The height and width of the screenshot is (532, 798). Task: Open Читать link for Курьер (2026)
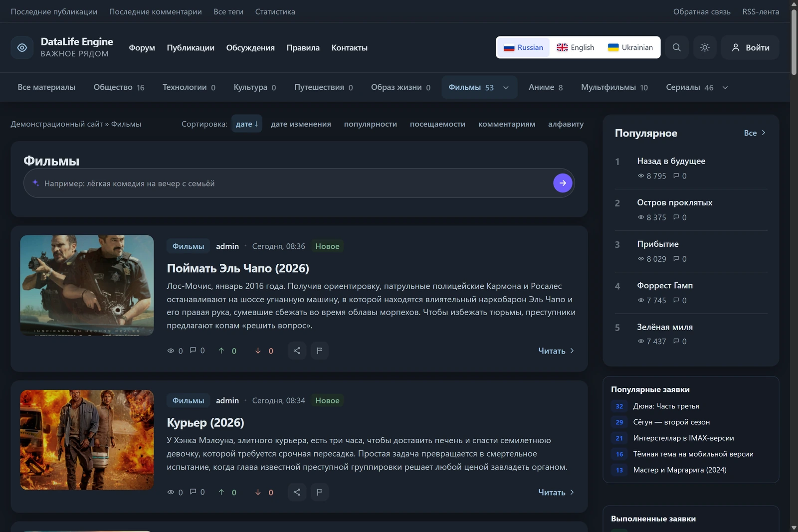[x=556, y=492]
